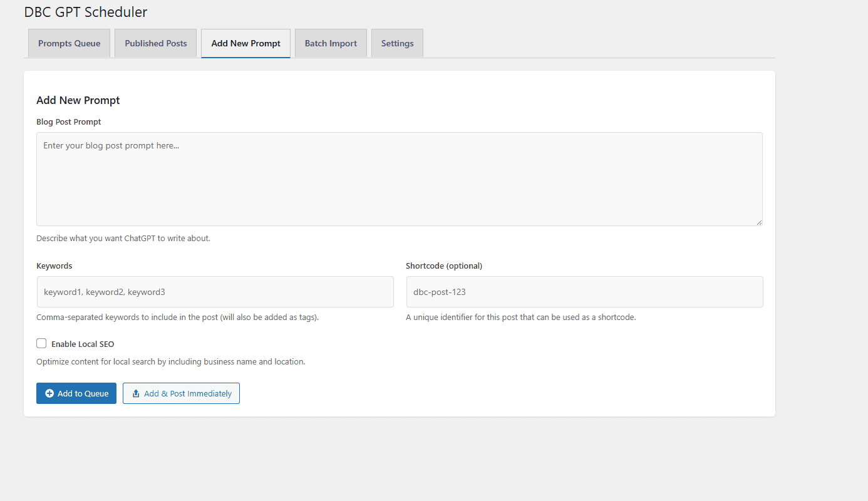Select the Add New Prompt tab
Viewport: 868px width, 501px height.
[x=245, y=43]
